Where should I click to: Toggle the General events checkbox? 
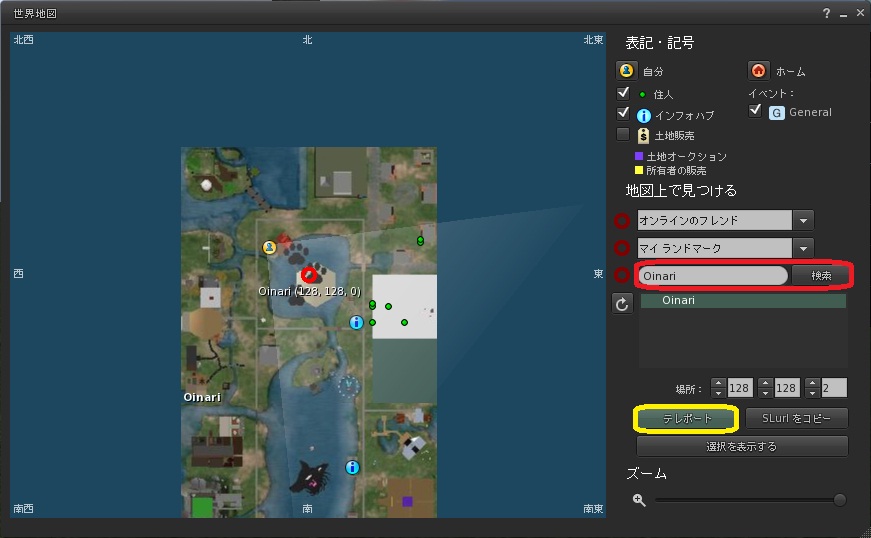pos(756,111)
